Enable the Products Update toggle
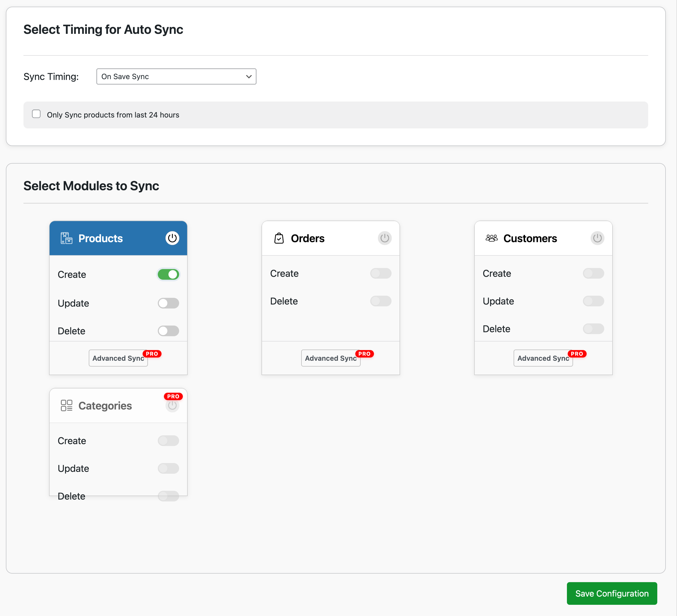The width and height of the screenshot is (677, 616). click(168, 303)
